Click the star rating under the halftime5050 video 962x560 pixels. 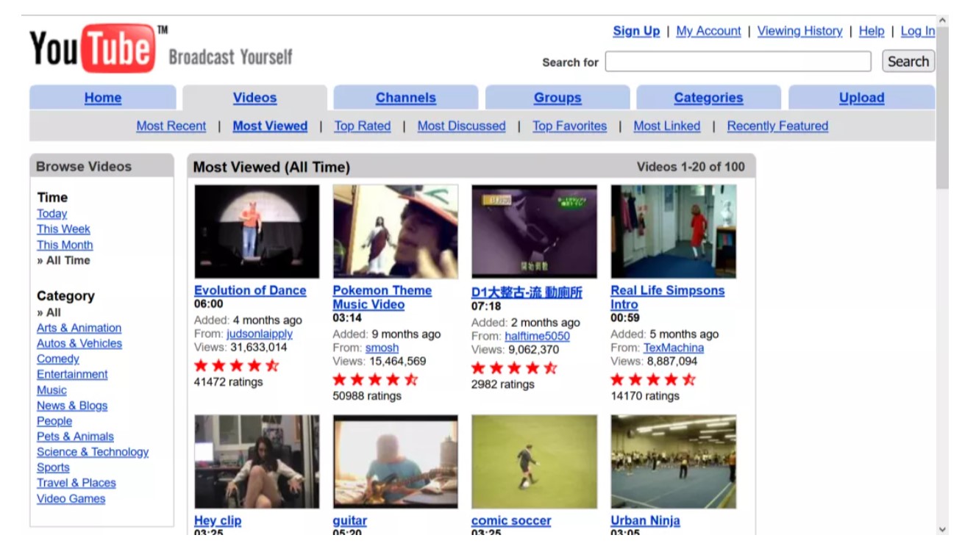coord(514,367)
